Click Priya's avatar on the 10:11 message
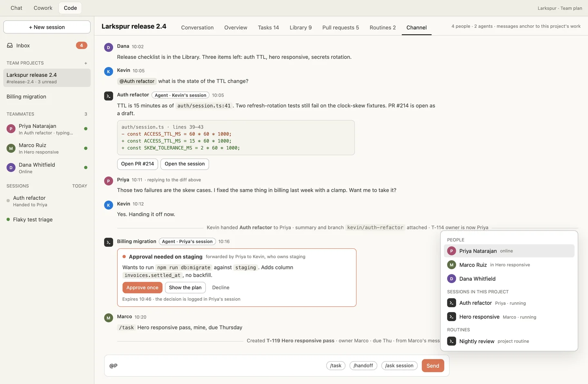This screenshot has height=384, width=588. (x=109, y=181)
